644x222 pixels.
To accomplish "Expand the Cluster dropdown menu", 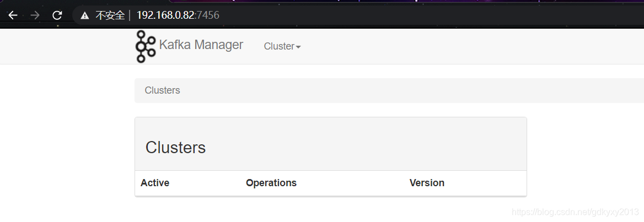I will coord(282,46).
